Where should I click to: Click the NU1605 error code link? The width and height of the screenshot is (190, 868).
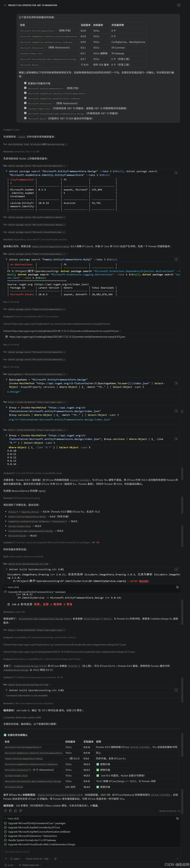coord(144,581)
